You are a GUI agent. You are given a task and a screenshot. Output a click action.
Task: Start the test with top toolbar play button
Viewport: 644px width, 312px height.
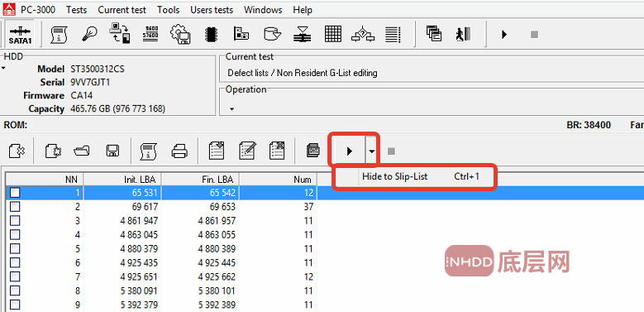[x=504, y=35]
